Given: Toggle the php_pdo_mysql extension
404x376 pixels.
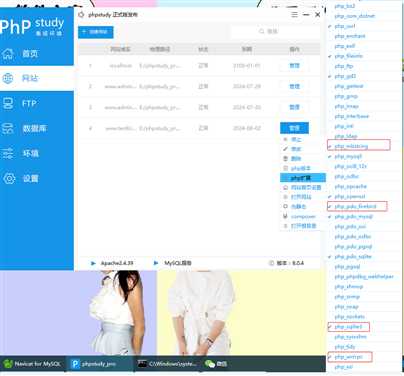Looking at the screenshot, I should pyautogui.click(x=353, y=217).
